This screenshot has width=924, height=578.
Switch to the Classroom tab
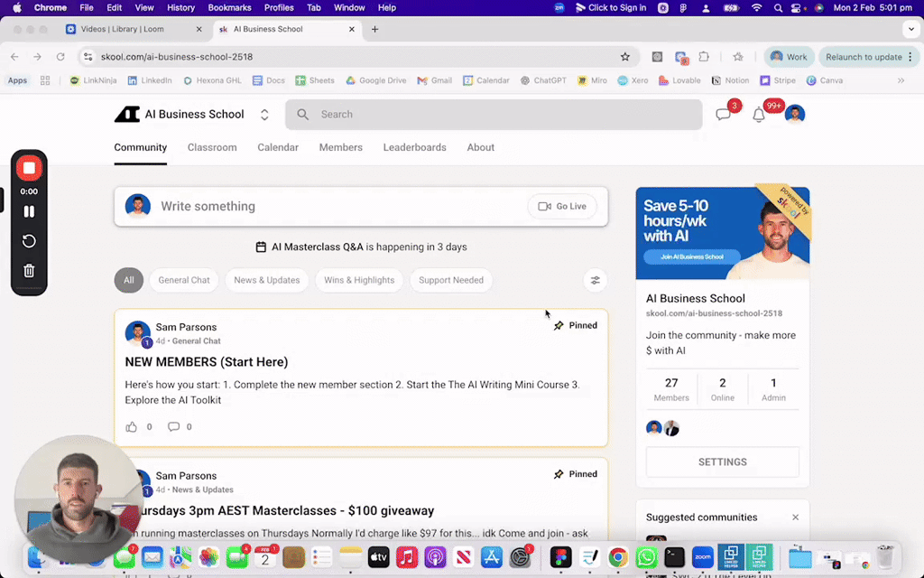pos(212,147)
